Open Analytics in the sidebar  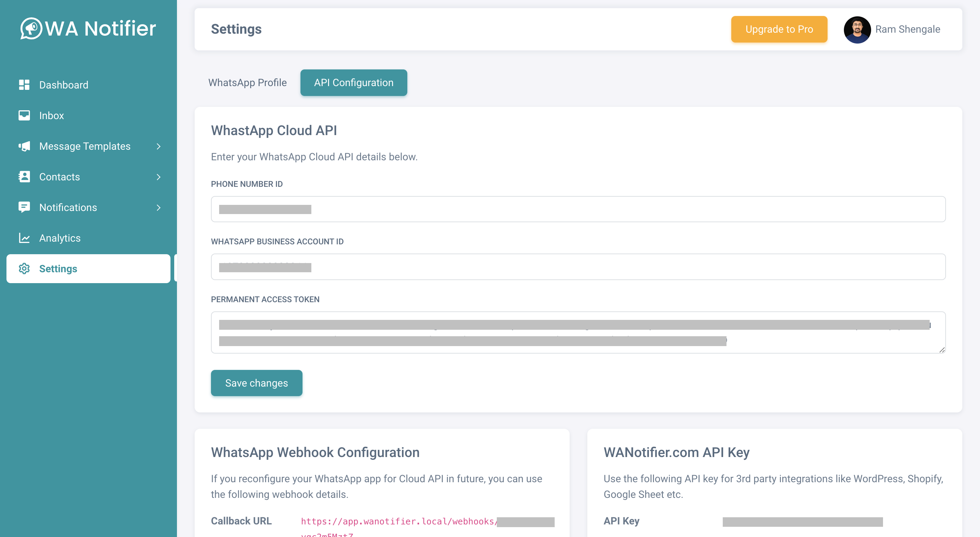88,238
